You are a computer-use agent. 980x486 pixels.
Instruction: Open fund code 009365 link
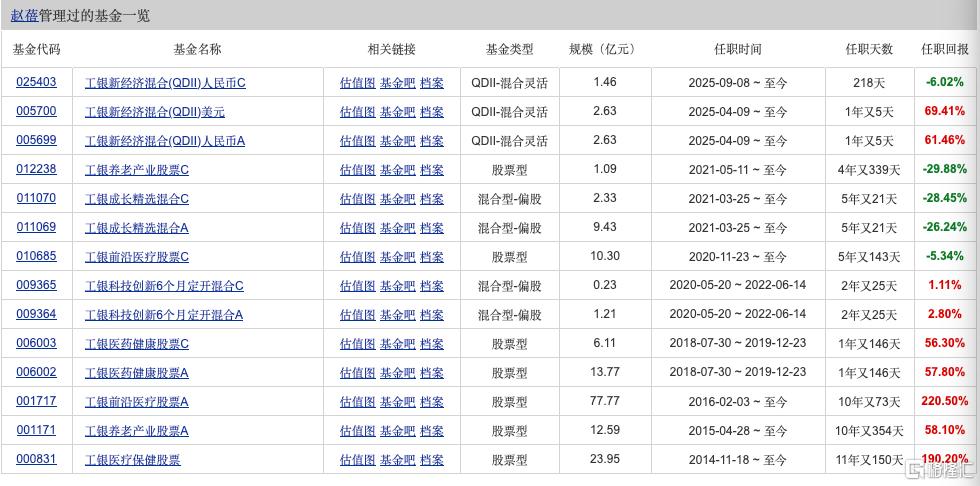[x=36, y=285]
